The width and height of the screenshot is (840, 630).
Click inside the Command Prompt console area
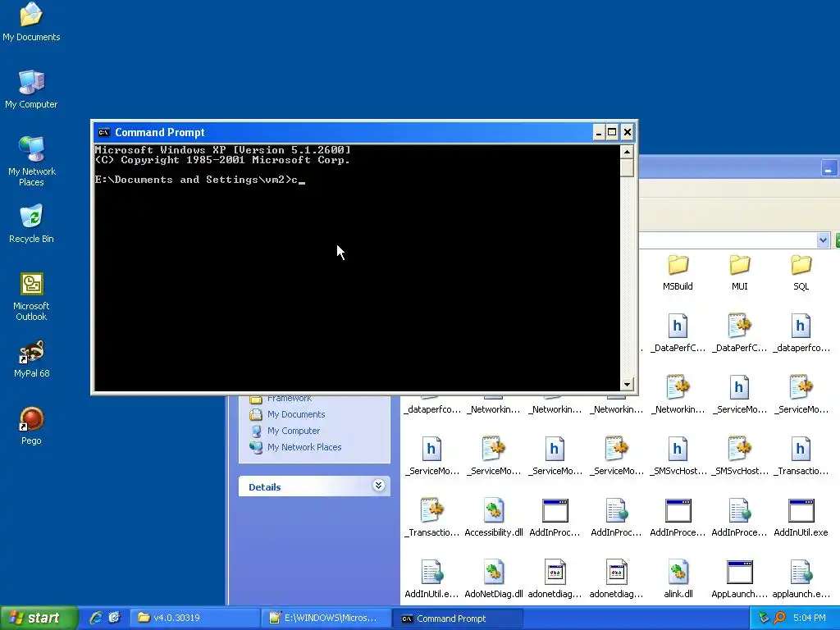coord(357,268)
